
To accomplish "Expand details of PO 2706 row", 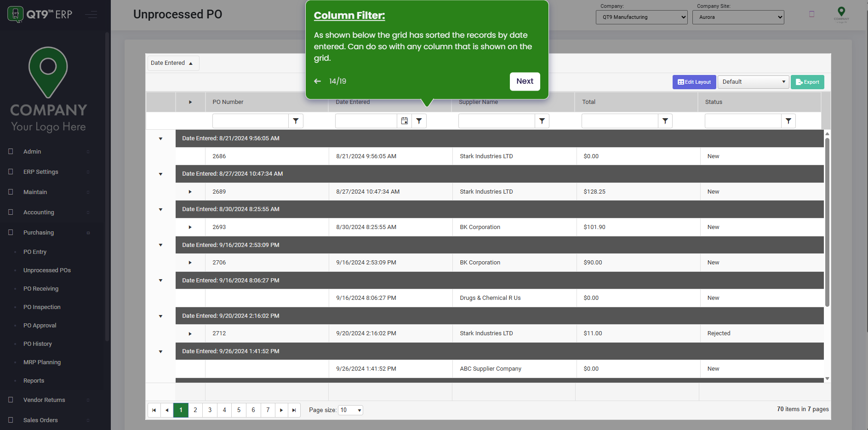I will (190, 263).
